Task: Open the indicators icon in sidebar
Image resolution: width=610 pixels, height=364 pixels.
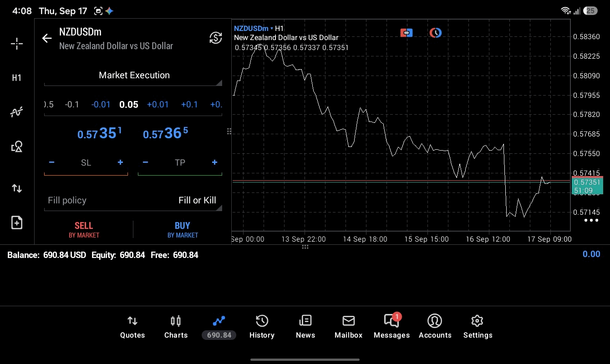Action: point(17,112)
